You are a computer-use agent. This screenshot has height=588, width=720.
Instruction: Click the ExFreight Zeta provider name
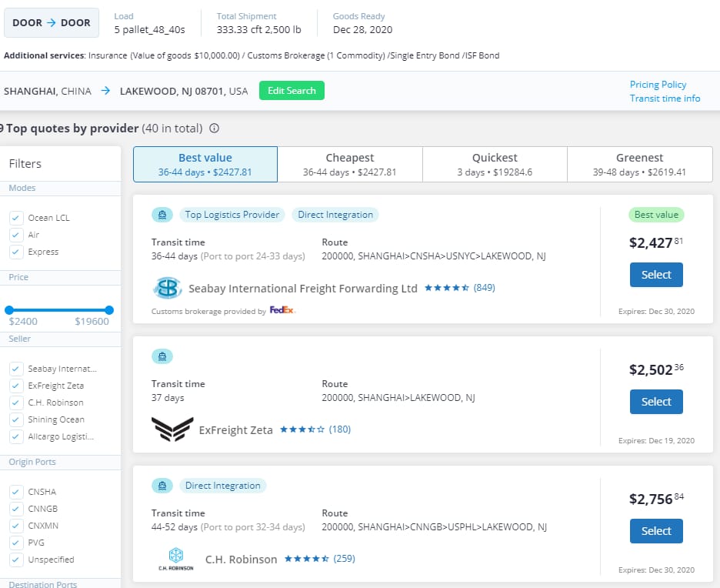click(235, 430)
